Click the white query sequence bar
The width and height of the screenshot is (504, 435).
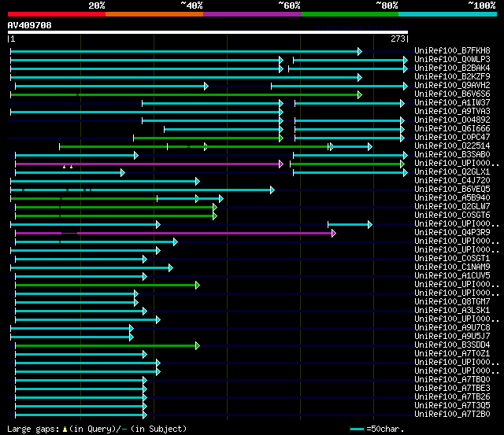pos(208,32)
